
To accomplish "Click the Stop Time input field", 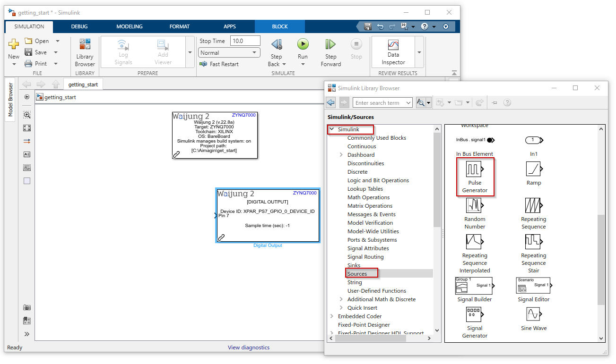I will point(245,41).
